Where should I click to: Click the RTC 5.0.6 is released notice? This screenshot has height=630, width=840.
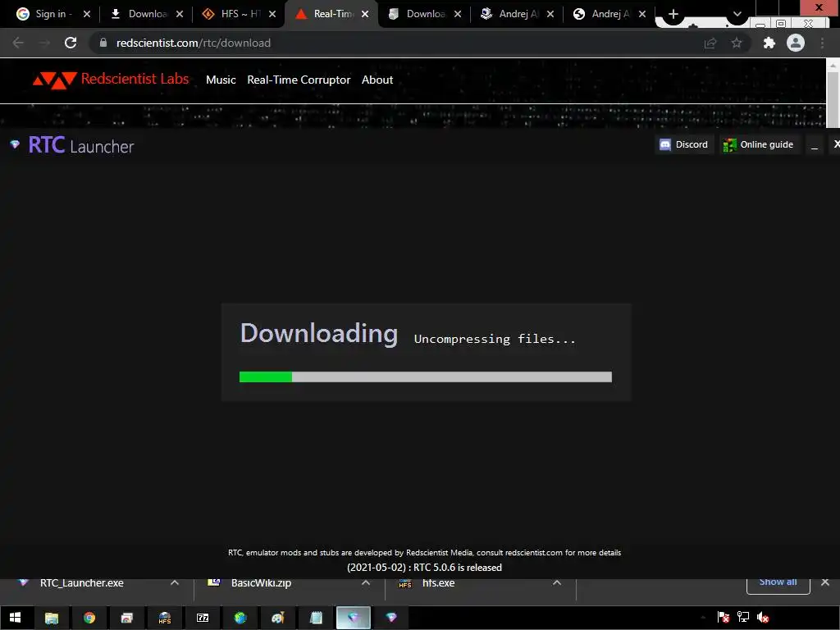pos(424,568)
